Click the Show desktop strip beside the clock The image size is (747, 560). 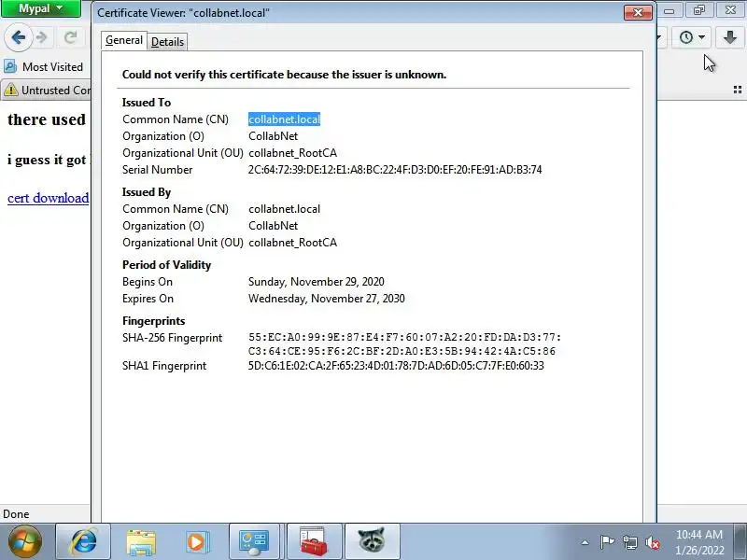click(x=741, y=541)
